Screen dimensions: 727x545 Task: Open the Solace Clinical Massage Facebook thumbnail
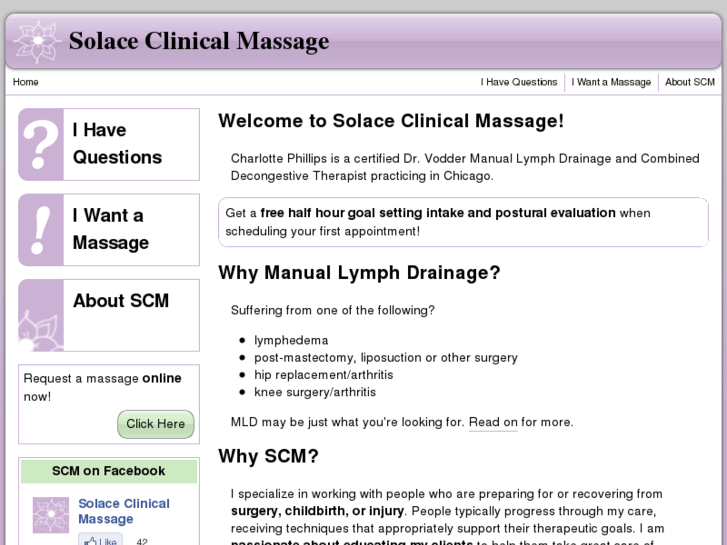(51, 515)
